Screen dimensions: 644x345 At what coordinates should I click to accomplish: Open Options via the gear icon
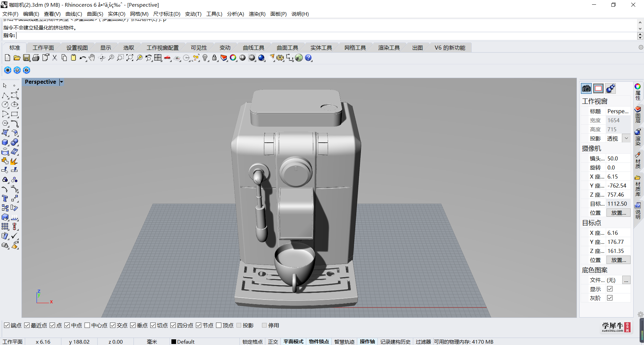(280, 58)
